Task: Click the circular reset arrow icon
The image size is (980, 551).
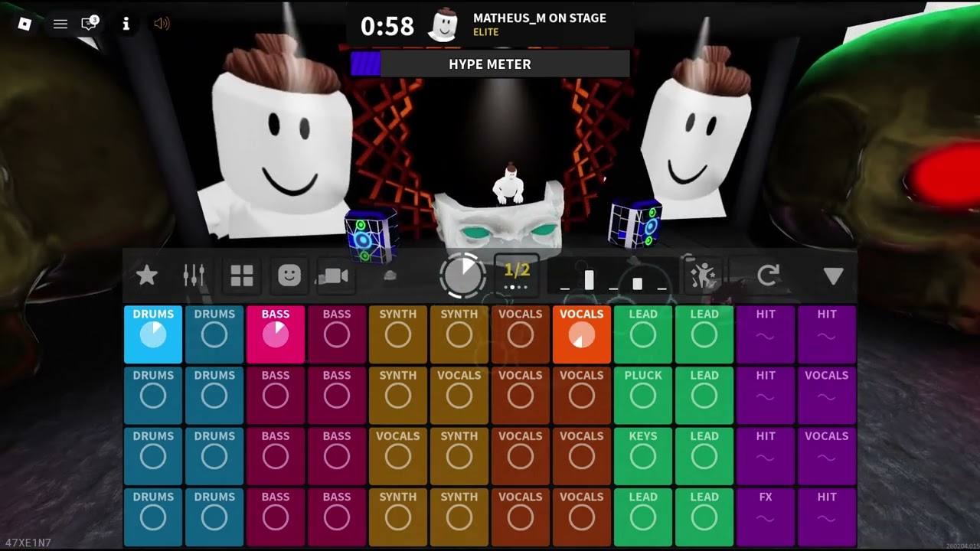Action: [768, 275]
